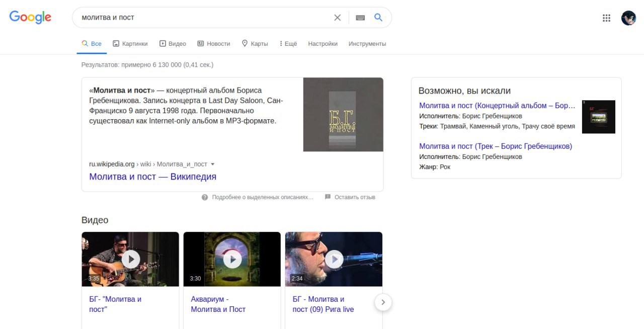The height and width of the screenshot is (329, 644).
Task: Click Оставить отзыв link
Action: point(355,197)
